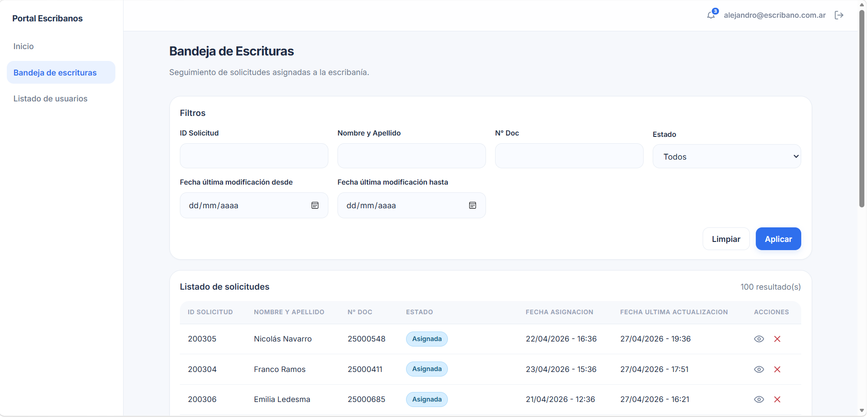Screen dimensions: 868x417
Task: Navigate to Listado de usuarios
Action: pos(50,98)
